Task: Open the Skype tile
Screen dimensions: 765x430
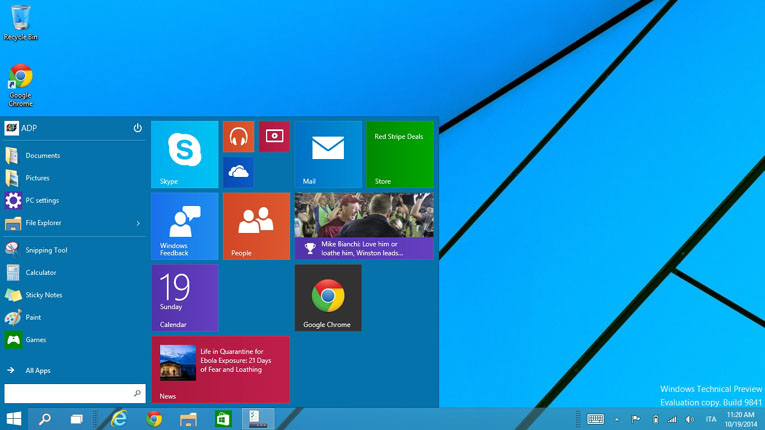Action: (184, 154)
